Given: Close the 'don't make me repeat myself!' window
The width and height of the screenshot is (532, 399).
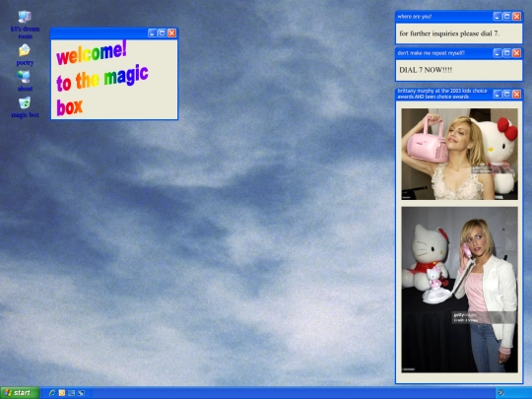Looking at the screenshot, I should click(x=517, y=53).
